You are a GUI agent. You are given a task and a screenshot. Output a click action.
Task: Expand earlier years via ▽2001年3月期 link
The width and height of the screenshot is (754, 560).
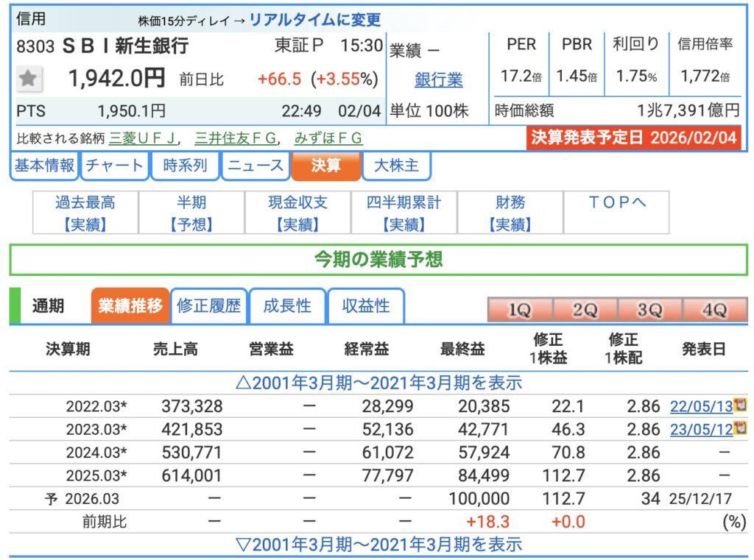[378, 545]
